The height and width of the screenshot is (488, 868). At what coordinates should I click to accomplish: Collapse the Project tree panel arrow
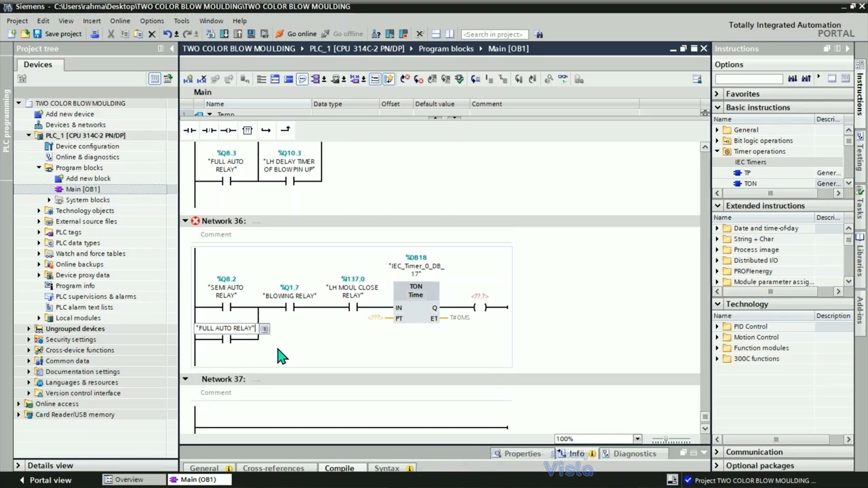(170, 49)
